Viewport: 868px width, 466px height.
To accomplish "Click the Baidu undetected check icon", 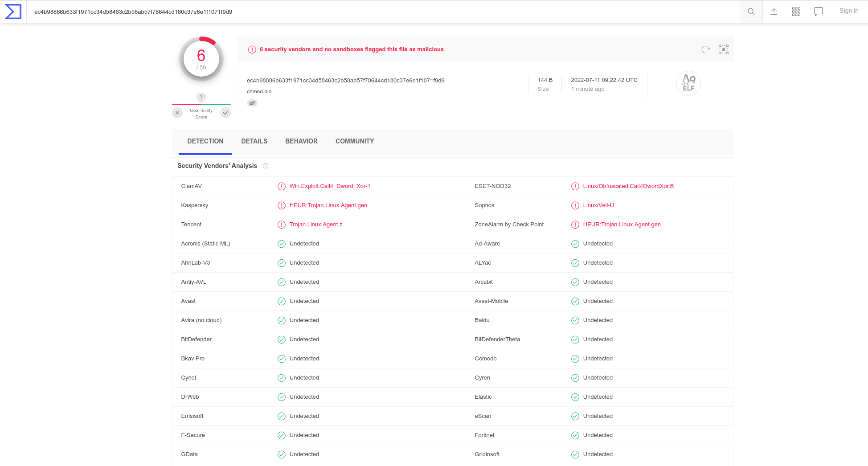I will point(575,320).
